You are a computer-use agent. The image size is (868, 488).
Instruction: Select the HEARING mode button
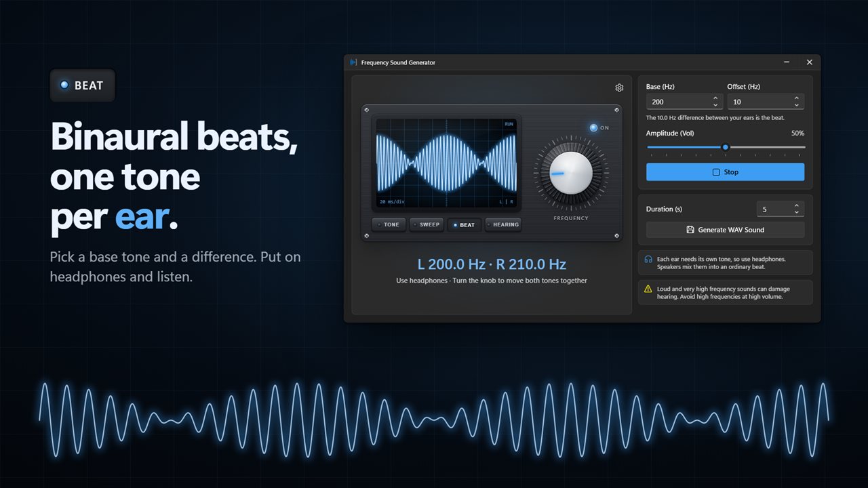coord(503,224)
